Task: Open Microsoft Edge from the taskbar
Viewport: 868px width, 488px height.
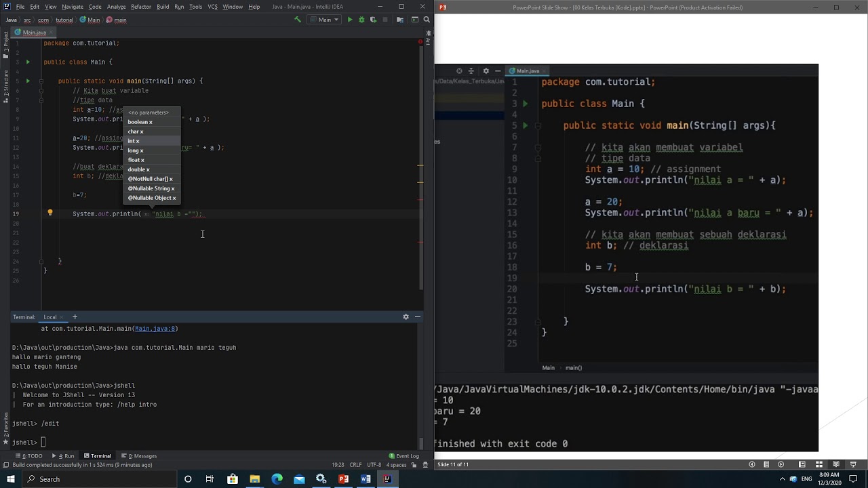Action: 277,479
